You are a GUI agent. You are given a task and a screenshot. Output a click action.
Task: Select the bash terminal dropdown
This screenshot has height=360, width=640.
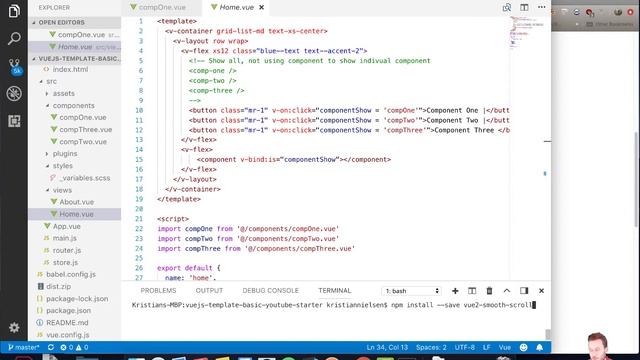click(x=411, y=291)
